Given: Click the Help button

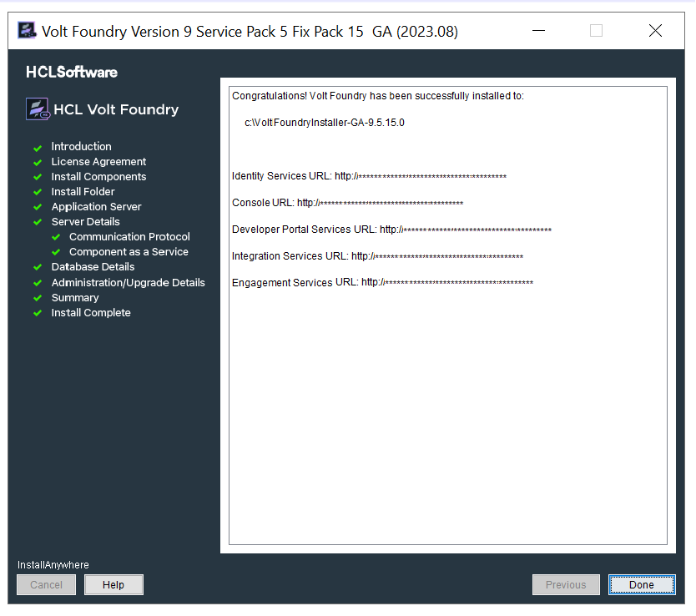Looking at the screenshot, I should click(x=113, y=584).
